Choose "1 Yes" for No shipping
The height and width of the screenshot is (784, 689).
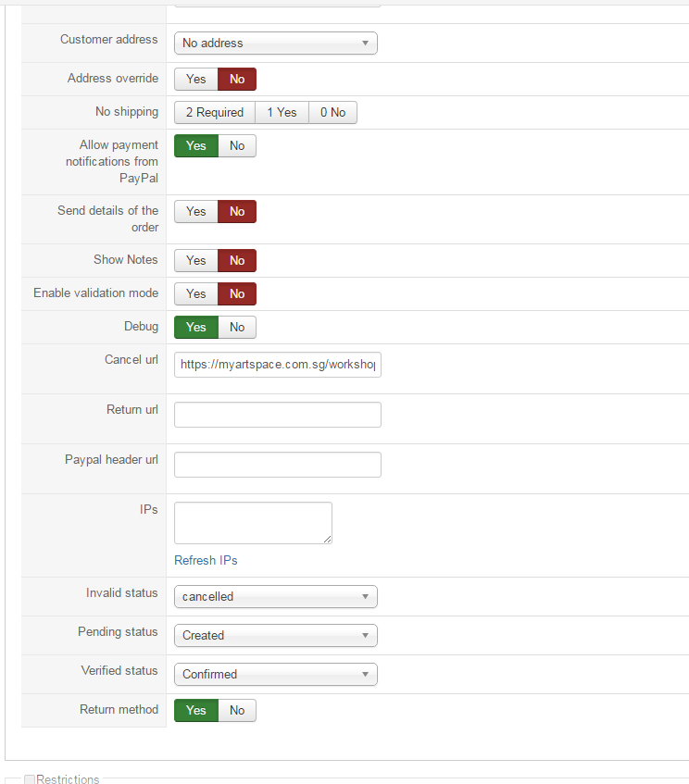coord(282,113)
